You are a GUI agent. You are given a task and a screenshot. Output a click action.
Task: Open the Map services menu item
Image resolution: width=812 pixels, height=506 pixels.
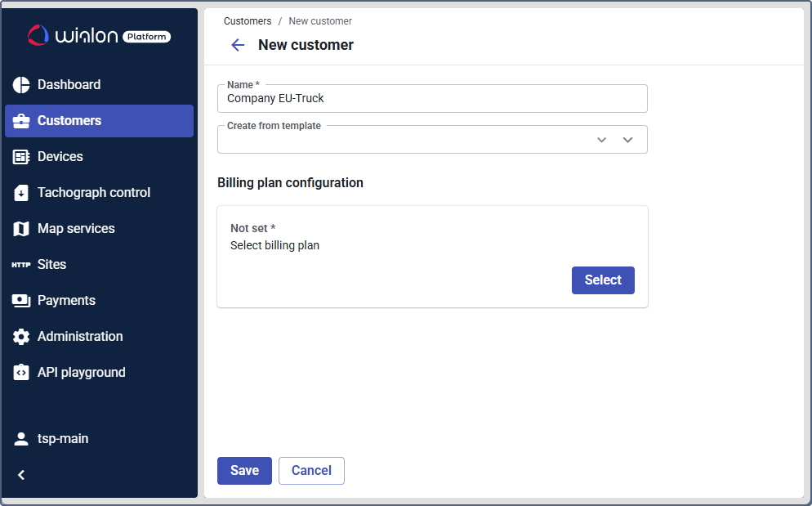coord(76,229)
